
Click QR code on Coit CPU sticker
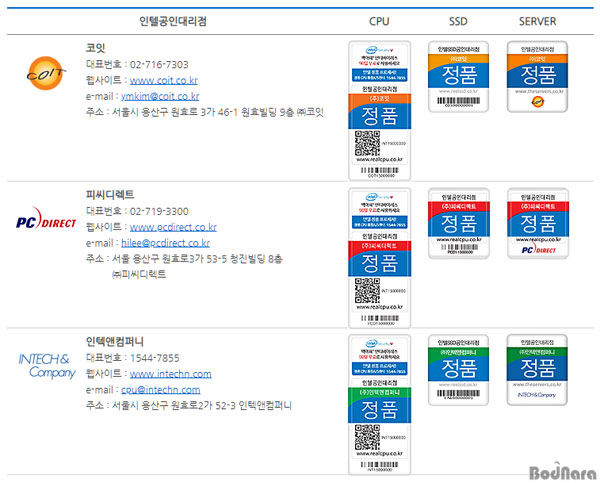point(367,143)
